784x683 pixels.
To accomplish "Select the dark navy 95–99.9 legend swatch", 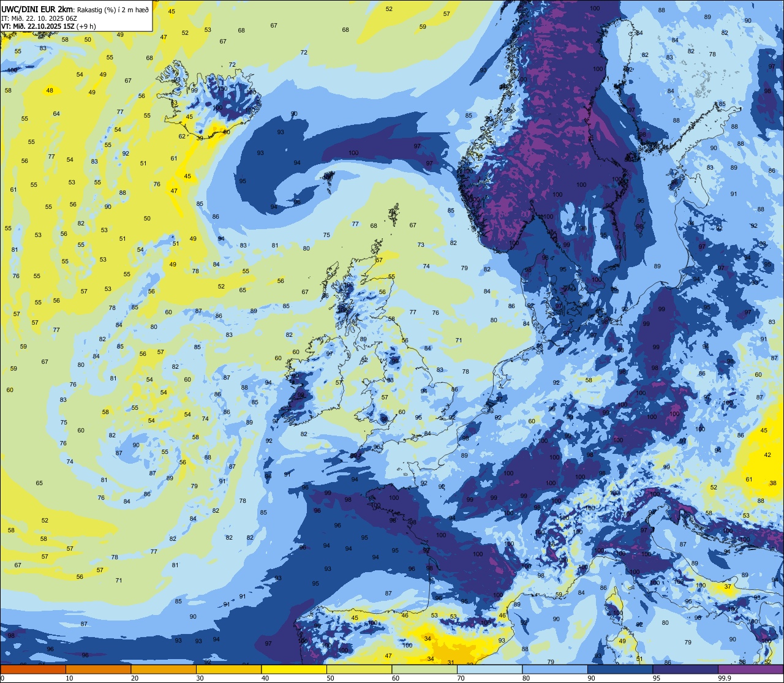I will 685,669.
